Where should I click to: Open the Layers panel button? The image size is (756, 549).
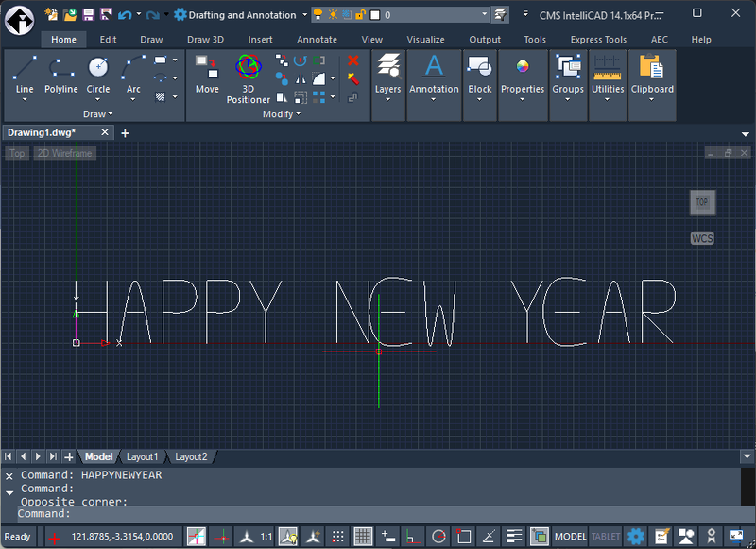point(387,75)
